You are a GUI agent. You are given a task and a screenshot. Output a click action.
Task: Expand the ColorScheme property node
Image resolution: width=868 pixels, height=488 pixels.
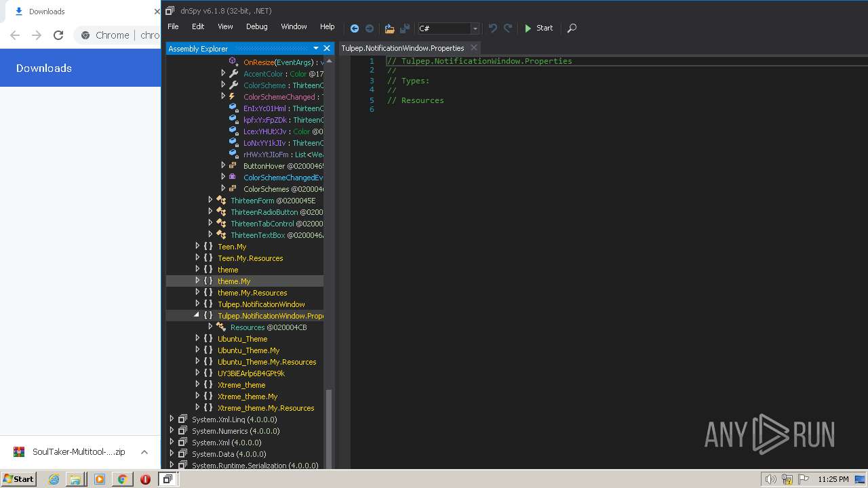[x=223, y=85]
